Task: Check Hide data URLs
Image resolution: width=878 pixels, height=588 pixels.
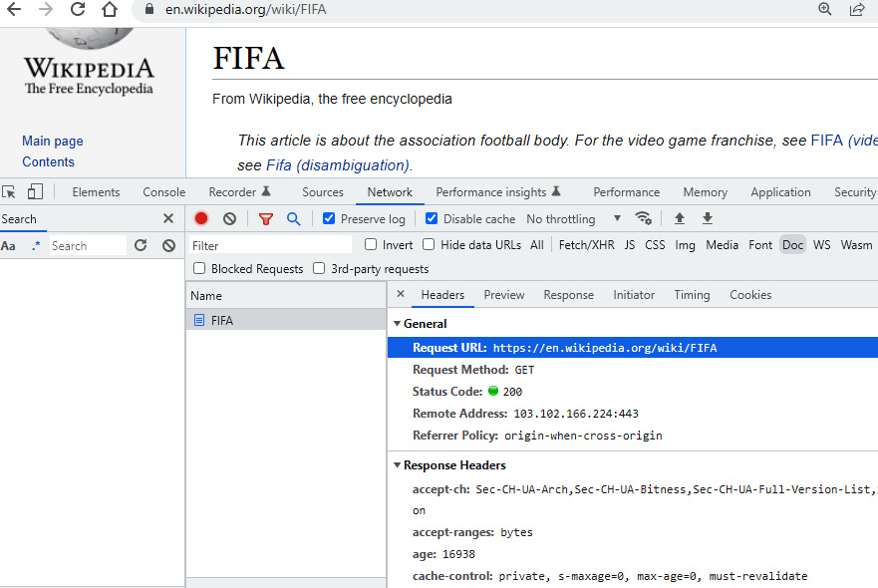Action: pyautogui.click(x=429, y=245)
